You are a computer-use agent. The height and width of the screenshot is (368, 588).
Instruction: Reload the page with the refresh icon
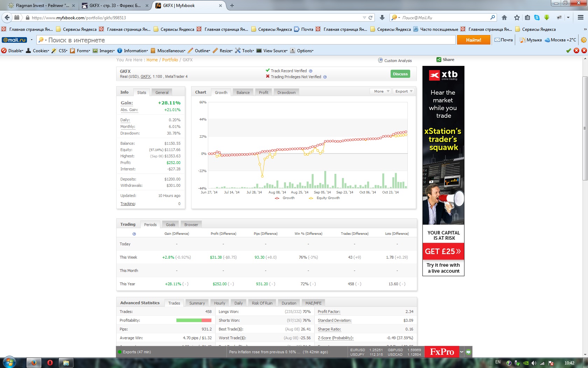(370, 18)
